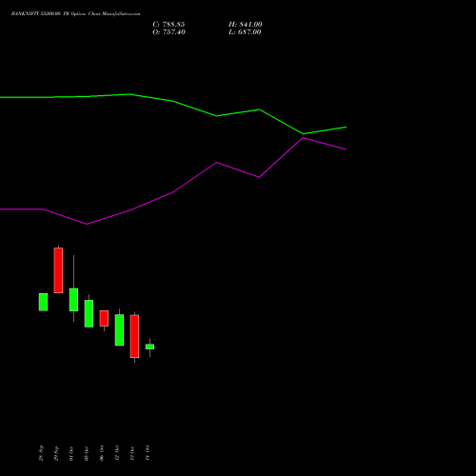Viewport: 476px width, 476px height.
Task: Click the green candle above 01 Oct
Action: (73, 300)
